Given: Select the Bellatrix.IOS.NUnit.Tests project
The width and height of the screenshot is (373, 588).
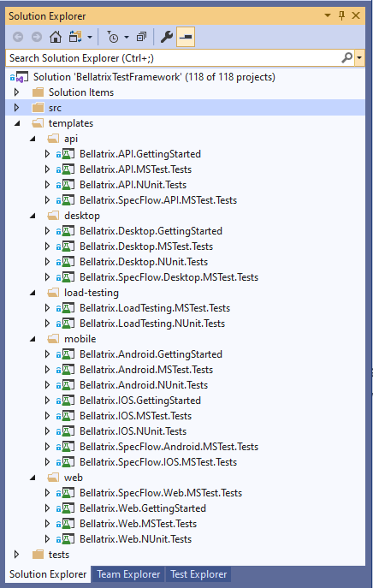Looking at the screenshot, I should [x=133, y=431].
